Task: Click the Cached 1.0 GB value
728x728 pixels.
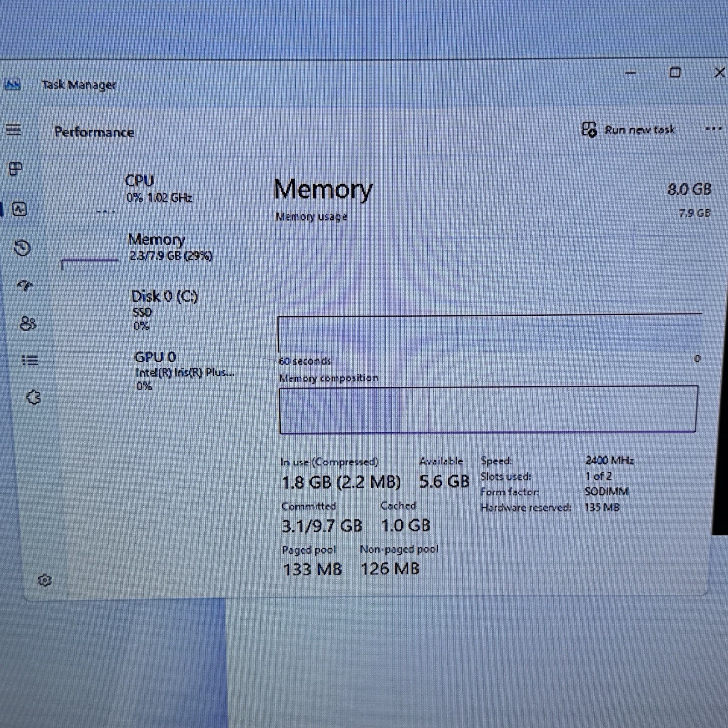Action: pyautogui.click(x=405, y=526)
